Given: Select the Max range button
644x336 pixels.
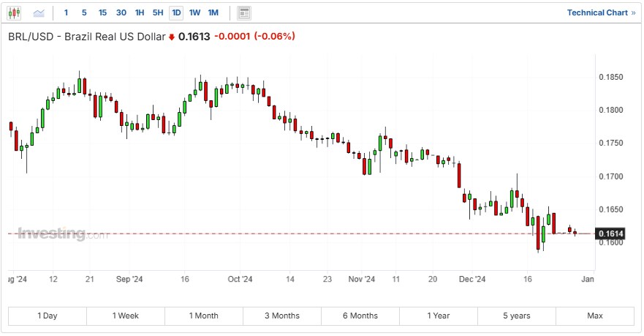Looking at the screenshot, I should pos(595,316).
